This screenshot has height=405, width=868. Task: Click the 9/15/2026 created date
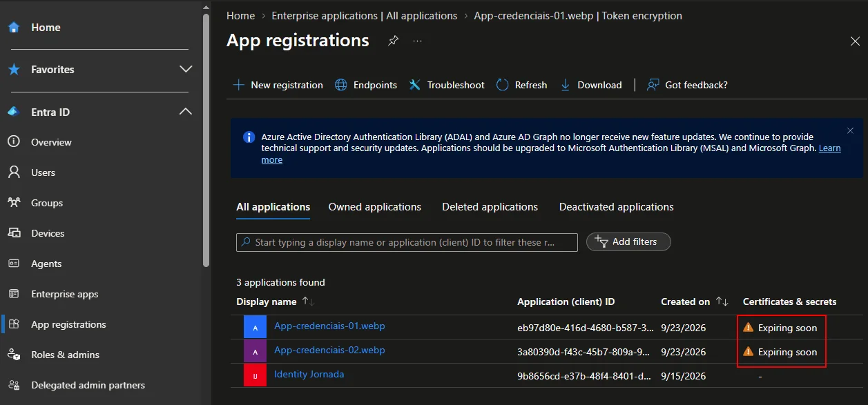tap(684, 376)
